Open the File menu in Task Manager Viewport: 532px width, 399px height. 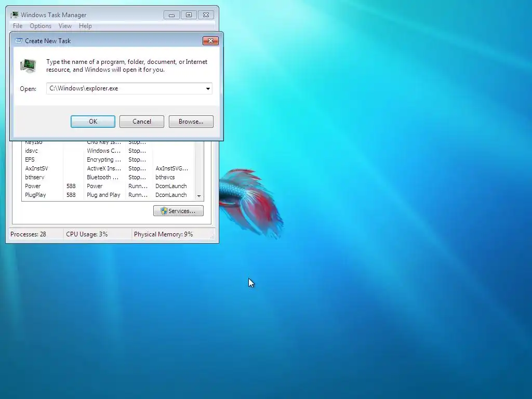click(18, 26)
